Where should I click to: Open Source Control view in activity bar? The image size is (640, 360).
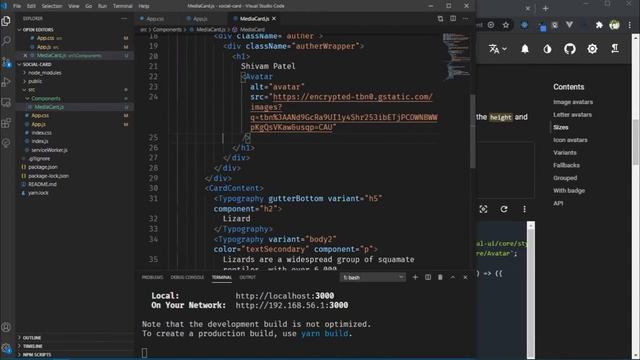pos(6,62)
